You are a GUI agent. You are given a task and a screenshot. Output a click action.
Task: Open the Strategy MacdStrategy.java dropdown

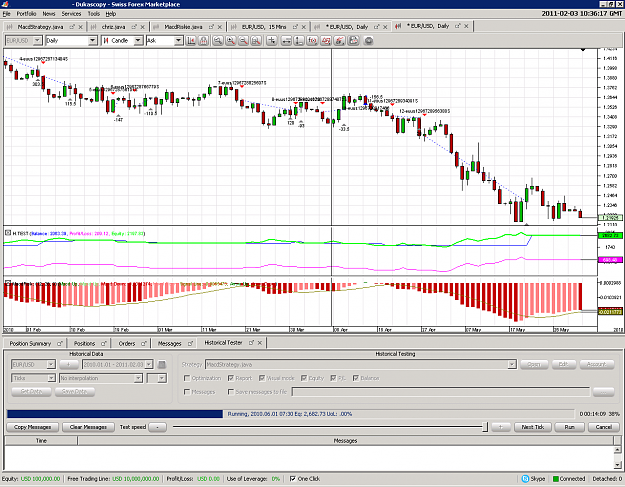pyautogui.click(x=512, y=365)
